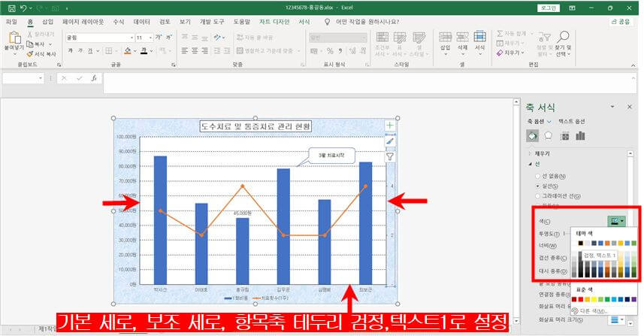Open Effects pentagon icon tab

click(549, 135)
